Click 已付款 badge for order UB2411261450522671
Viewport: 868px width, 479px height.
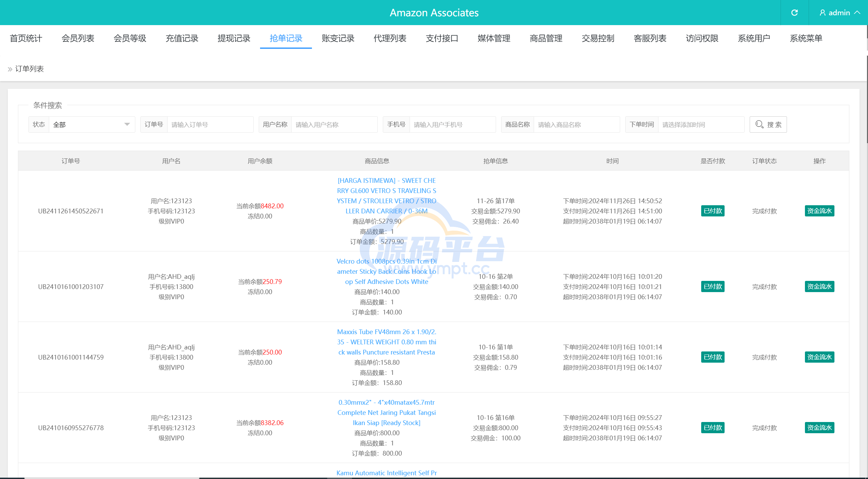click(713, 211)
